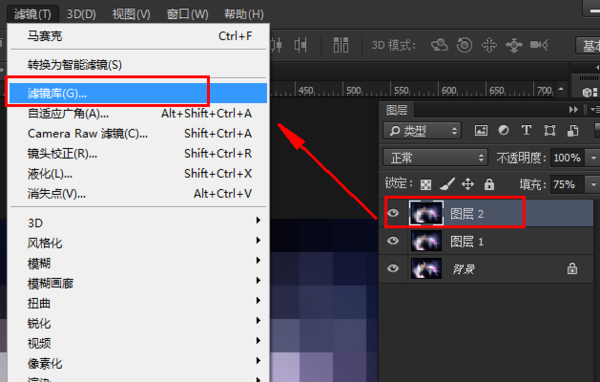Click the distribute right edges icon
600x382 pixels.
click(301, 45)
